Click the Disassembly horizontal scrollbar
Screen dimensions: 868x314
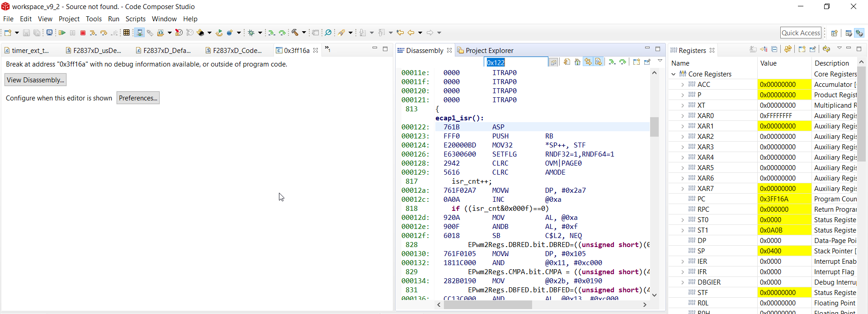tap(487, 305)
